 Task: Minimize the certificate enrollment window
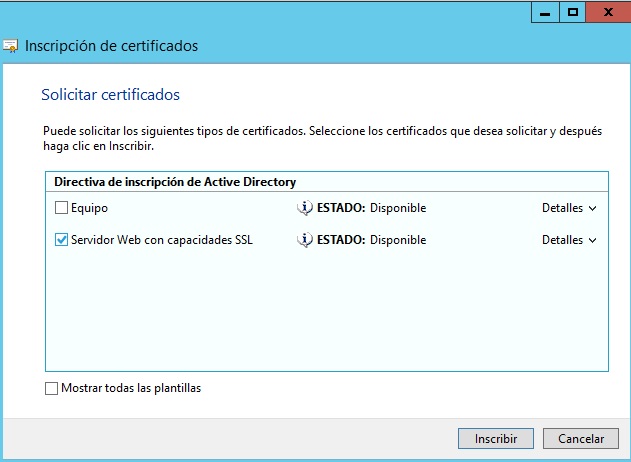click(x=545, y=11)
